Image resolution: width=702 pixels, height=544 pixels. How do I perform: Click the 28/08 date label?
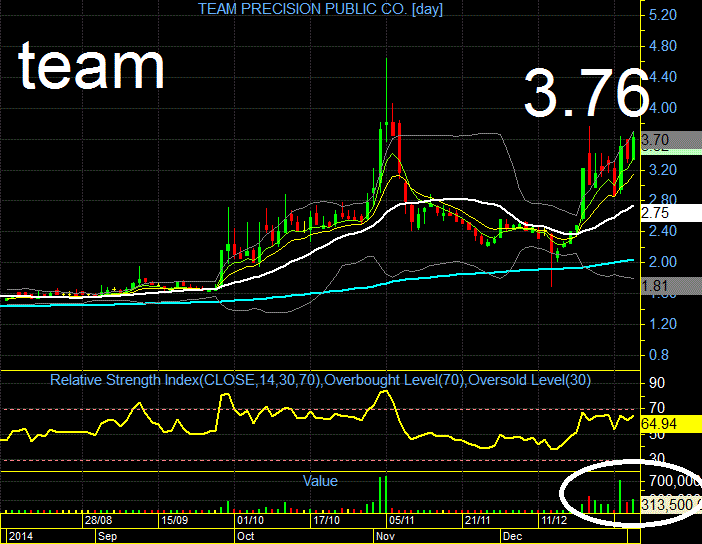click(x=98, y=520)
